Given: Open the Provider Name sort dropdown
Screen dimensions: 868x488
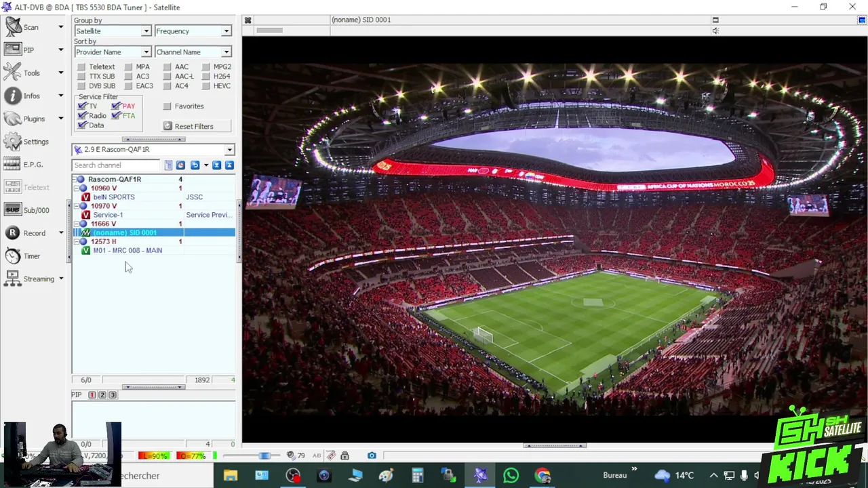Looking at the screenshot, I should 113,52.
